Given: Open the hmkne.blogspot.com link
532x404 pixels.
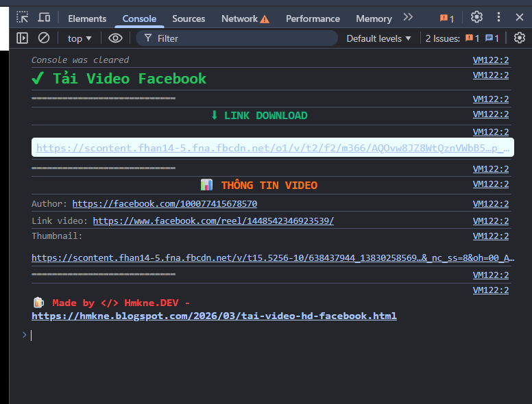Looking at the screenshot, I should coord(214,316).
